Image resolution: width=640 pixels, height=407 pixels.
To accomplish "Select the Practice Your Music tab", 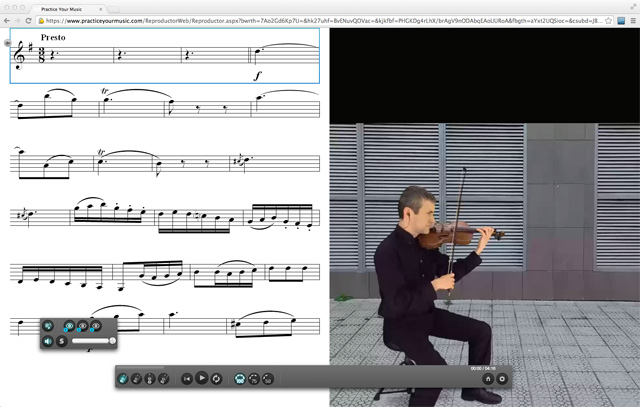I will pos(67,9).
